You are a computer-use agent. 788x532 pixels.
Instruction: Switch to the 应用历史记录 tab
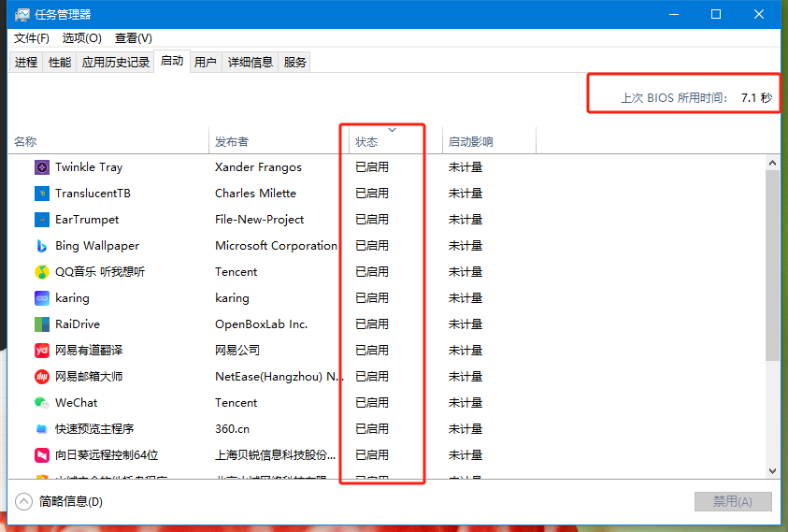pos(116,63)
